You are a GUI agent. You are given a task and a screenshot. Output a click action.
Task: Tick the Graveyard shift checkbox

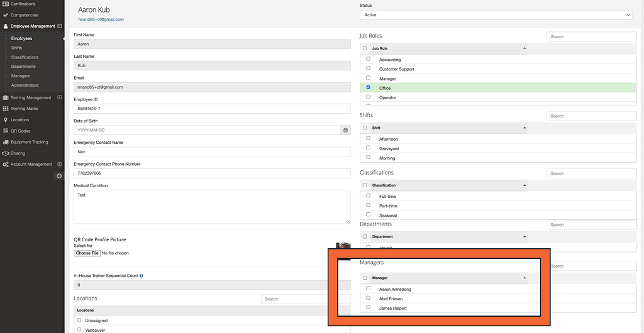point(369,148)
